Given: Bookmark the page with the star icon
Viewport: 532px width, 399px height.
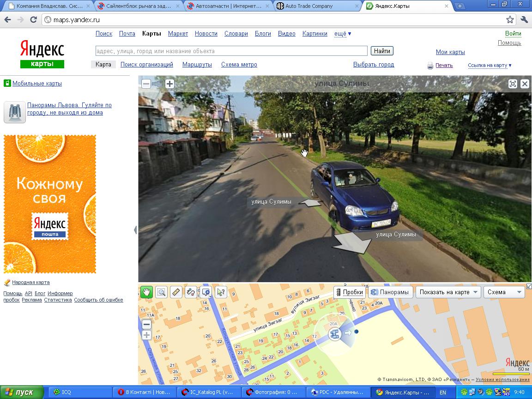Looking at the screenshot, I should pos(510,20).
